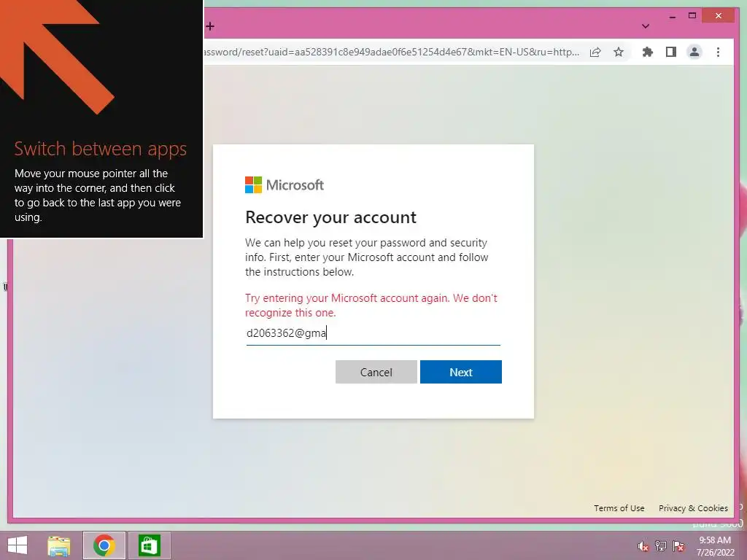Click the 'Switch between apps' tip heading
Viewport: 747px width, 560px height.
tap(101, 149)
